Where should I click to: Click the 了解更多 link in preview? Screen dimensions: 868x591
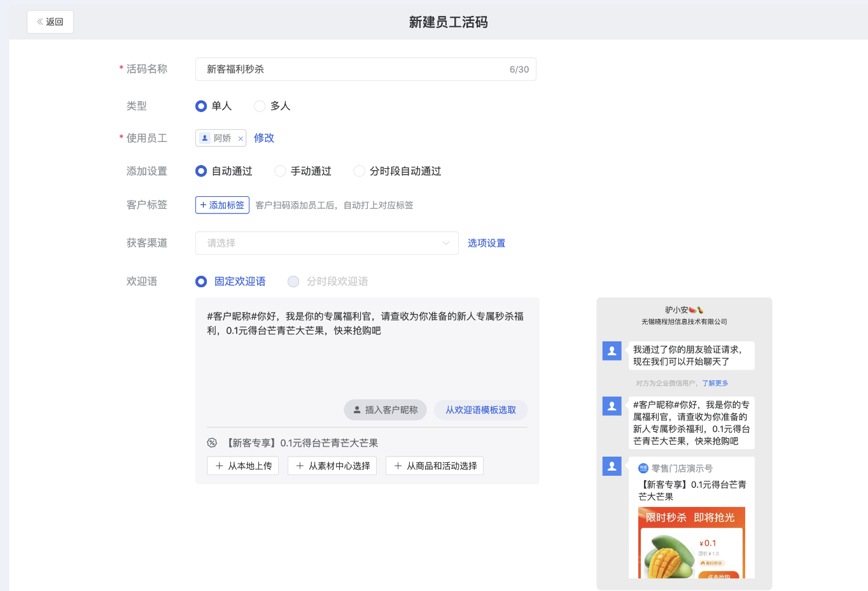[715, 383]
